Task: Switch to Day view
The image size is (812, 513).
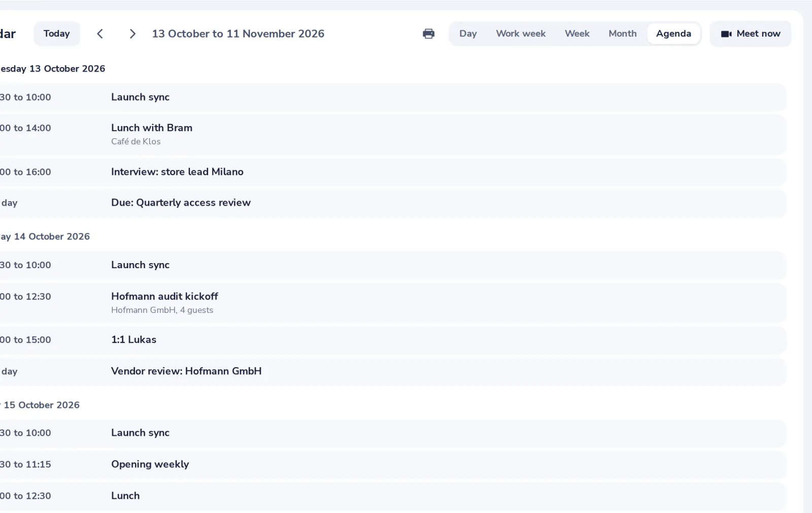Action: point(468,34)
